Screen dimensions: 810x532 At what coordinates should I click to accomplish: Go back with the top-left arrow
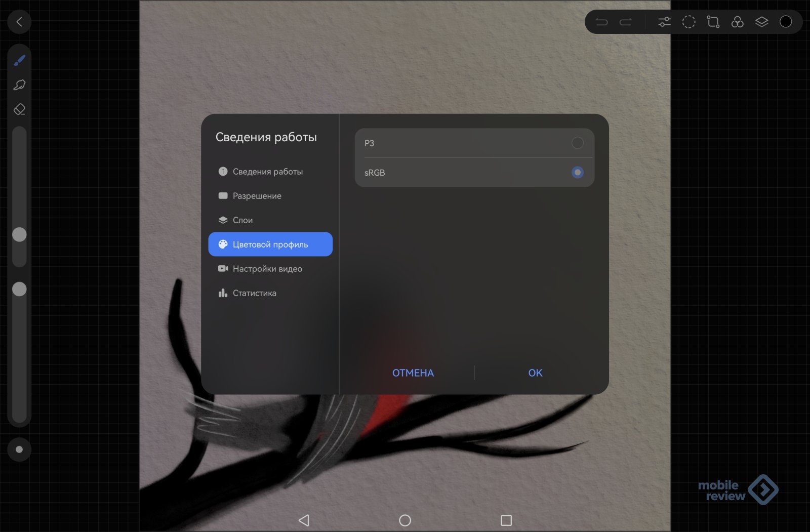point(19,22)
